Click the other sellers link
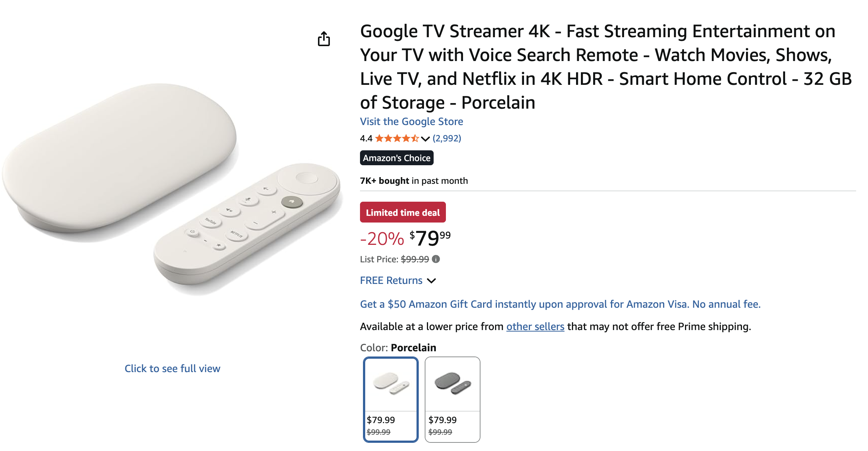This screenshot has width=868, height=451. click(x=535, y=326)
